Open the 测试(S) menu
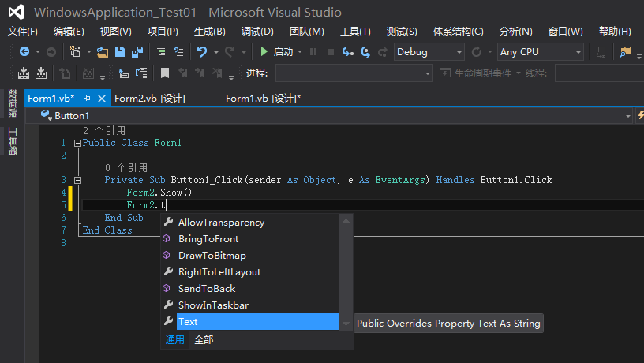The height and width of the screenshot is (363, 644). point(402,32)
